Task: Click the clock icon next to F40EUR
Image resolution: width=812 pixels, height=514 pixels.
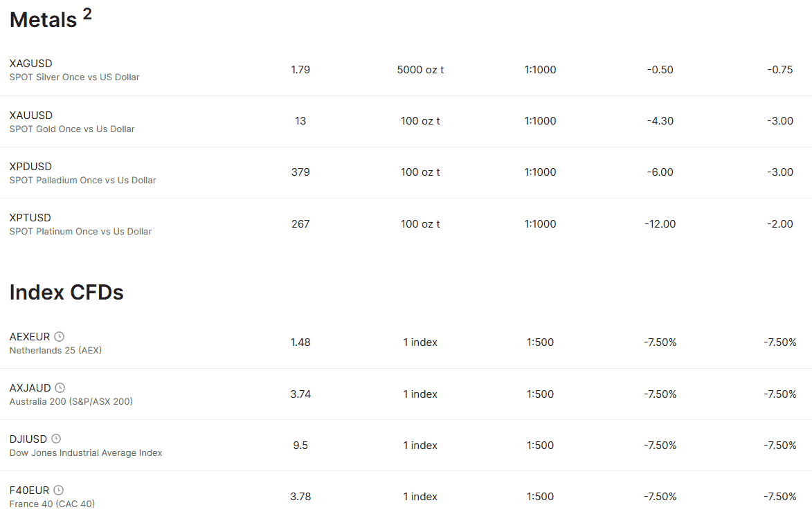Action: pyautogui.click(x=59, y=490)
